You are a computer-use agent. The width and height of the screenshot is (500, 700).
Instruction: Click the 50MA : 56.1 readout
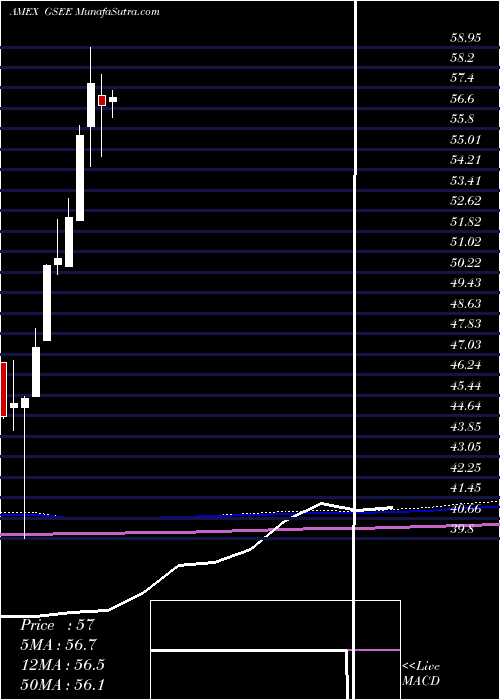click(62, 684)
